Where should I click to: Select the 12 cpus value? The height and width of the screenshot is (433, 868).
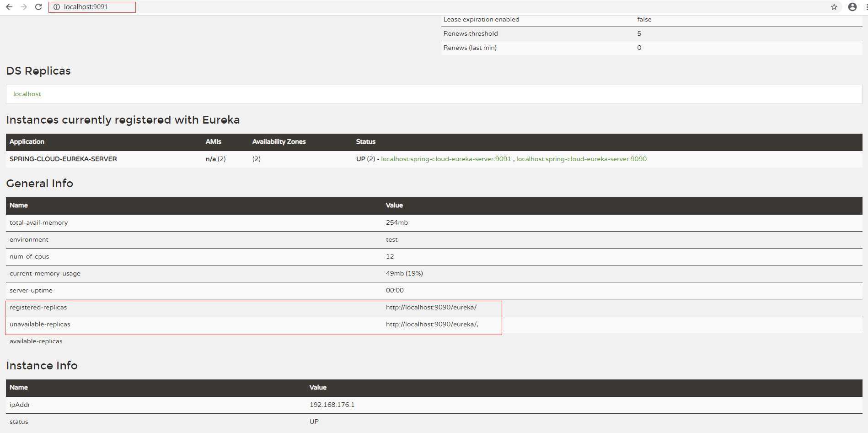coord(390,256)
